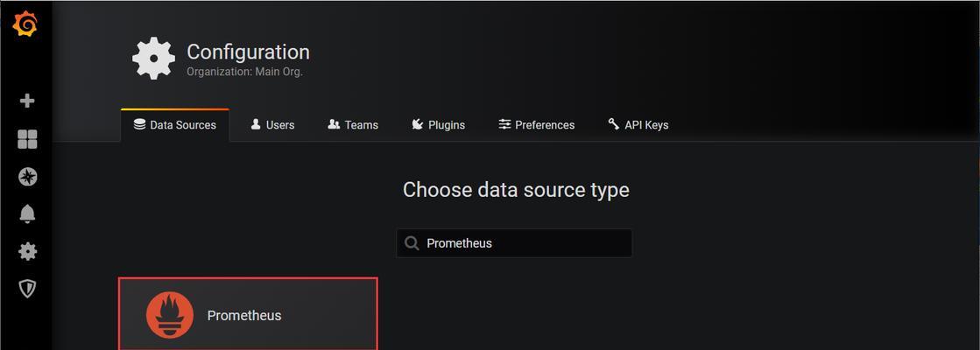The width and height of the screenshot is (980, 350).
Task: Open the Teams tab
Action: (353, 125)
